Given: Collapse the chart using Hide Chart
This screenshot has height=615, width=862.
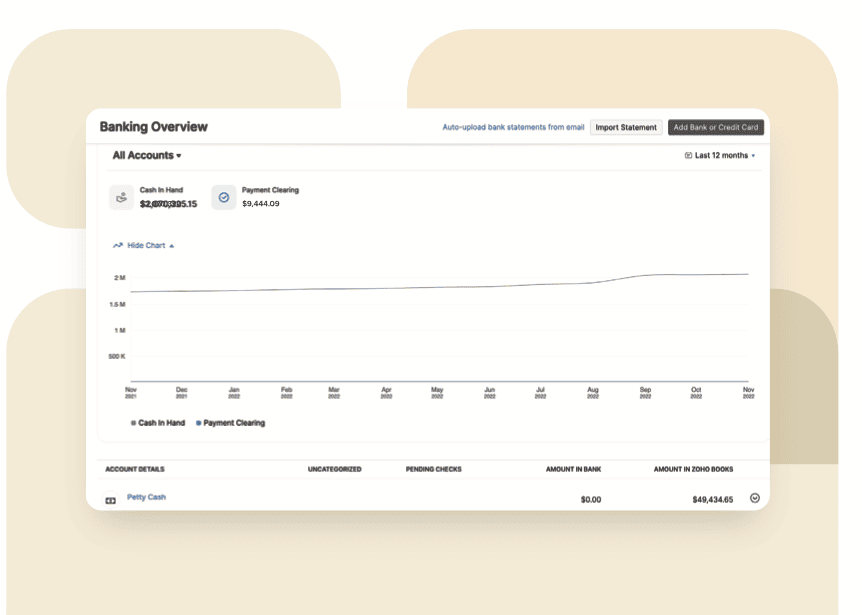Looking at the screenshot, I should tap(146, 245).
